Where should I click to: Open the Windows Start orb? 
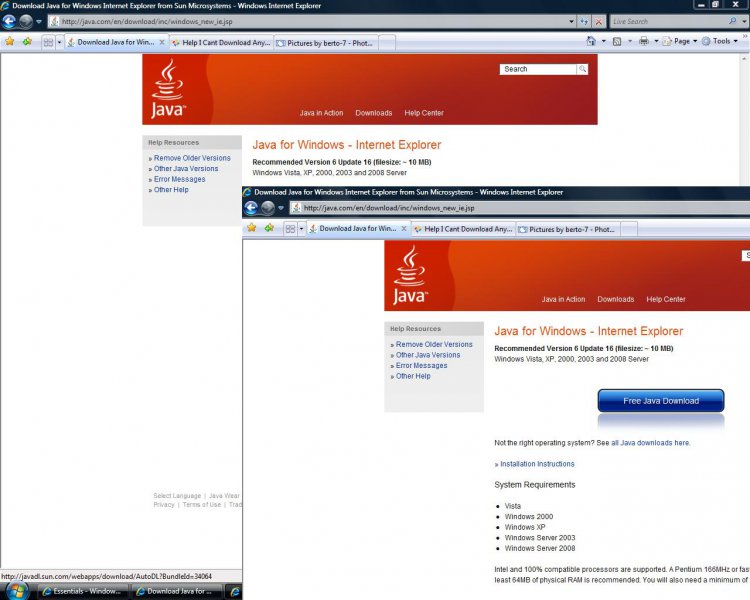pos(16,591)
